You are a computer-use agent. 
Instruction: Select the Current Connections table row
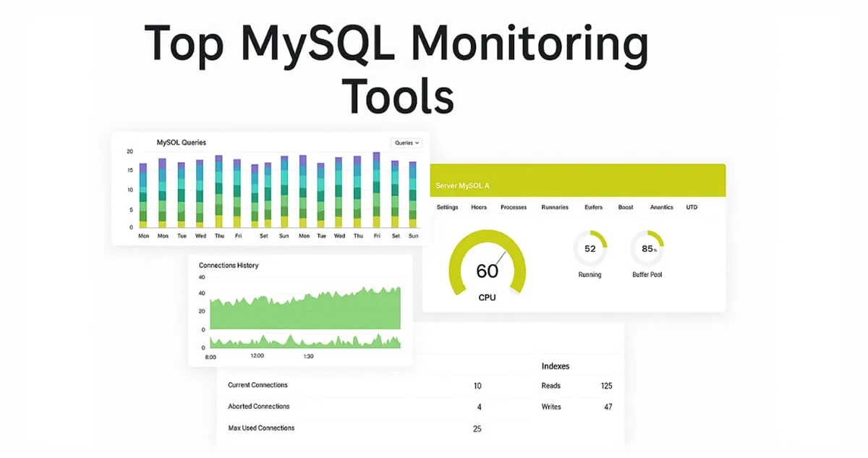354,386
